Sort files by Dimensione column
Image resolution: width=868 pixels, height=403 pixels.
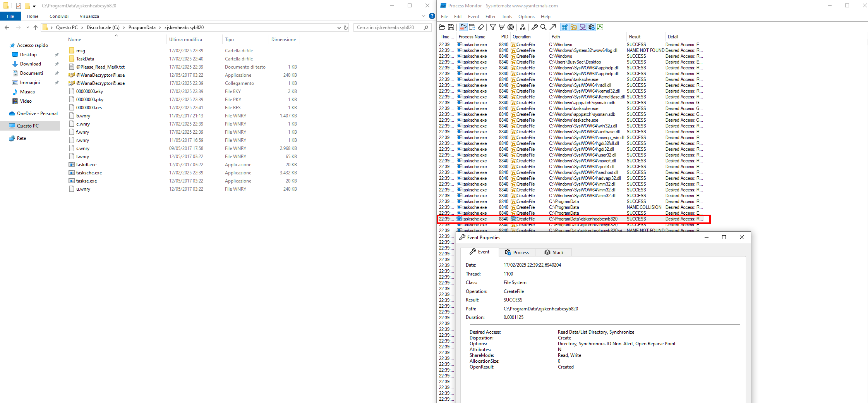[x=284, y=40]
